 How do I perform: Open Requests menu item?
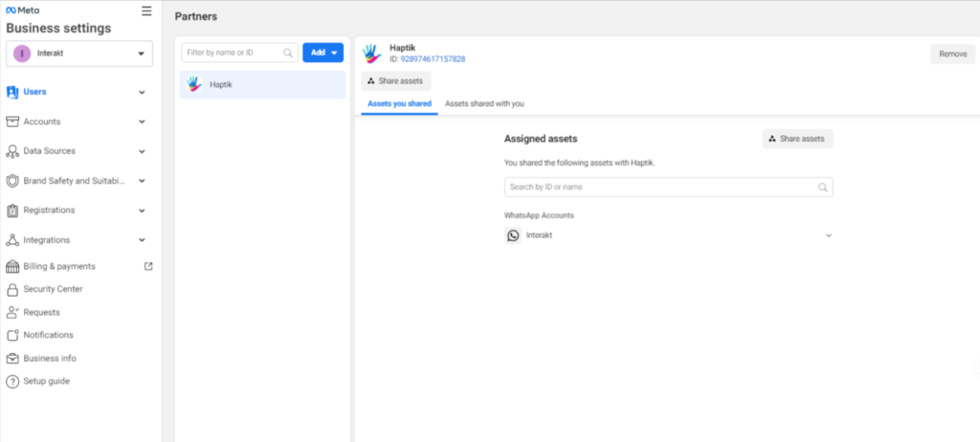tap(42, 312)
